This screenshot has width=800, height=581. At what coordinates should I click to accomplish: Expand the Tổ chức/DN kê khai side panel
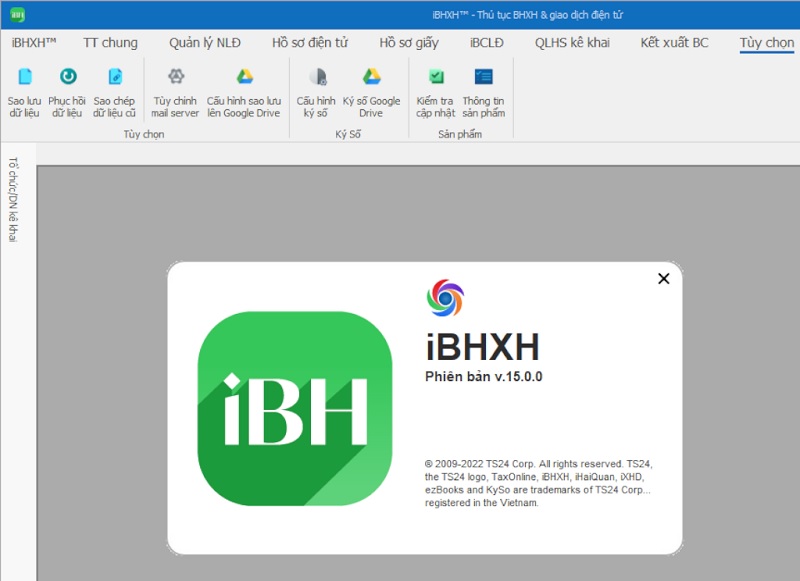click(13, 199)
